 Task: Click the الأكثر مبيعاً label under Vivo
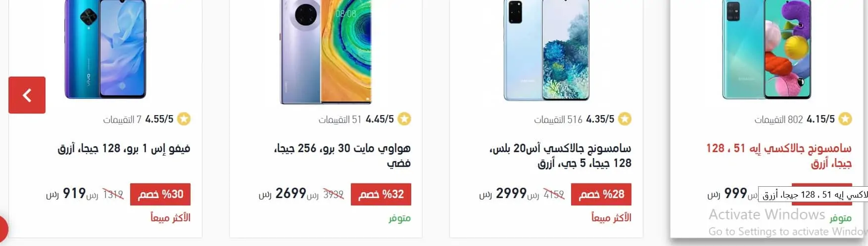170,217
